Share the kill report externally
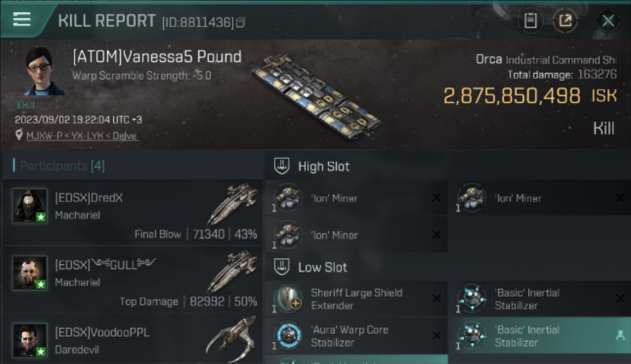This screenshot has width=631, height=364. point(565,21)
